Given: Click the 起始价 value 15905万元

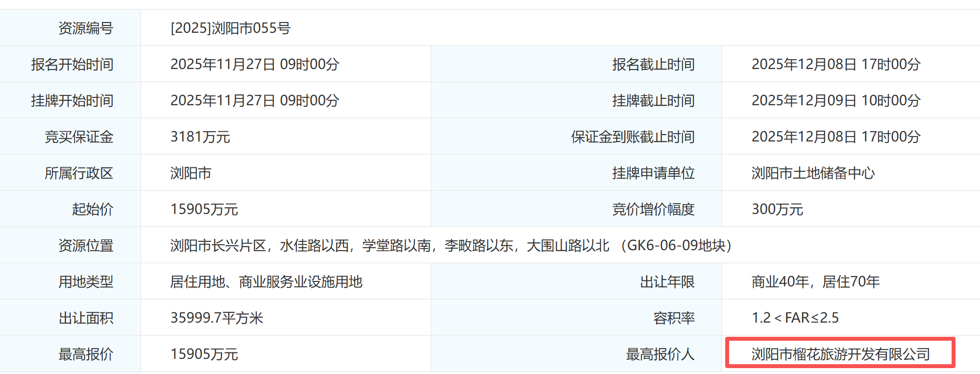Looking at the screenshot, I should click(204, 209).
